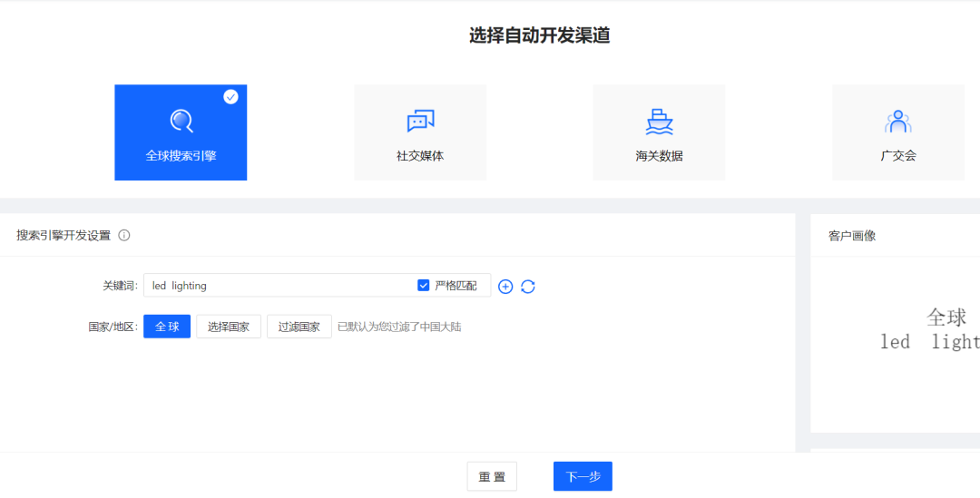
Task: Click the 客户画像 panel header
Action: tap(852, 236)
